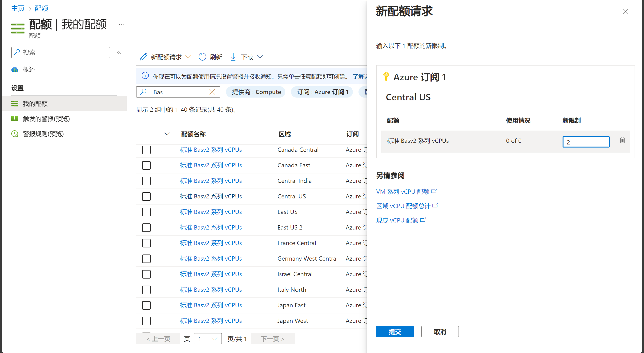The height and width of the screenshot is (353, 644).
Task: Open the provider Compute filter
Action: 256,92
